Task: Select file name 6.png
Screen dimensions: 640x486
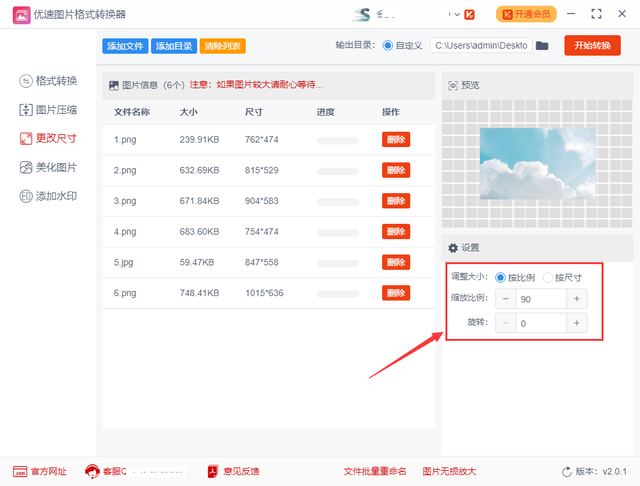Action: pos(125,293)
